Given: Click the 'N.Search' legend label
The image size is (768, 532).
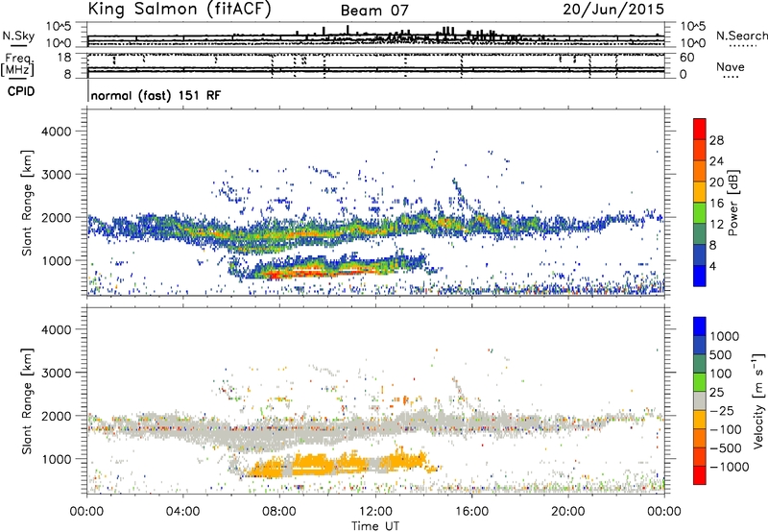Looking at the screenshot, I should 742,36.
